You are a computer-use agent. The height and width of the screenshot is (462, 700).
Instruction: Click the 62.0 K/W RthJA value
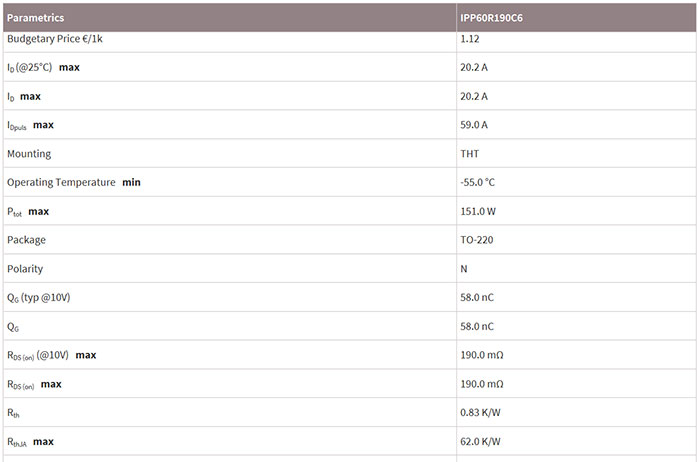(480, 442)
